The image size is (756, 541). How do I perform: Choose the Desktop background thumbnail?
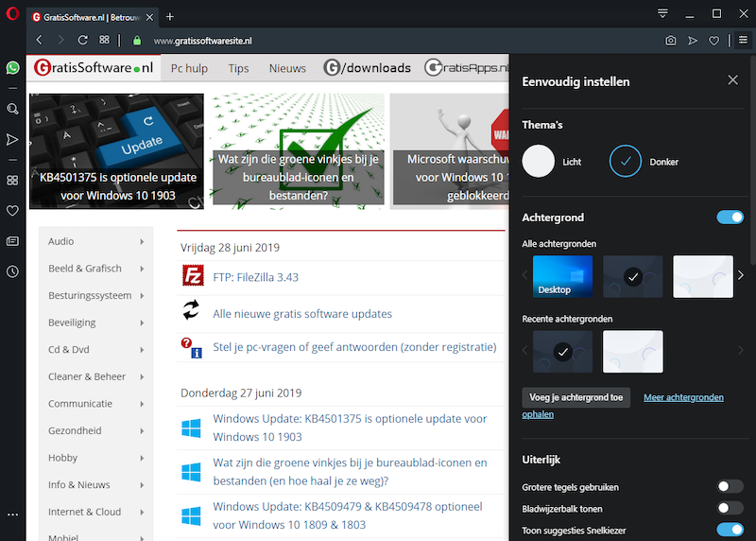pos(562,276)
